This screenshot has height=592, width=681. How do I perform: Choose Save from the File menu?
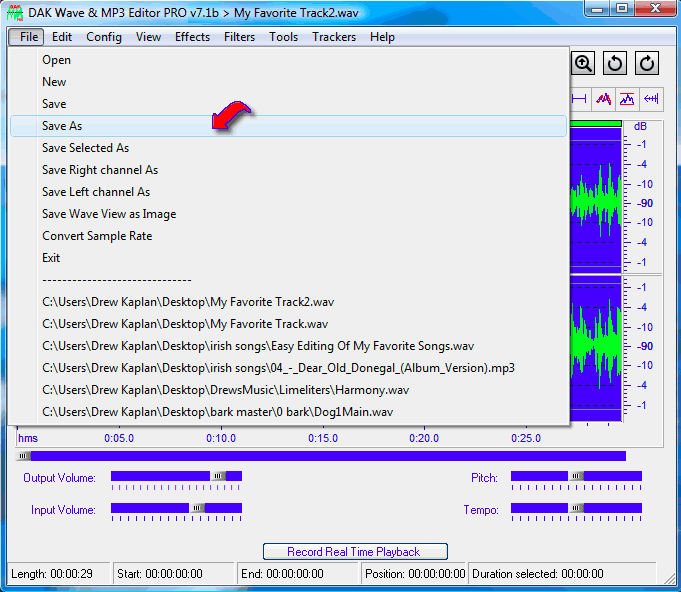tap(288, 104)
